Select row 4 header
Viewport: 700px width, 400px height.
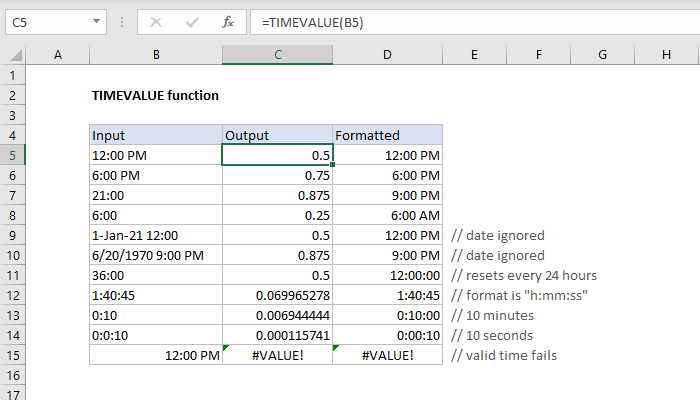(12, 135)
